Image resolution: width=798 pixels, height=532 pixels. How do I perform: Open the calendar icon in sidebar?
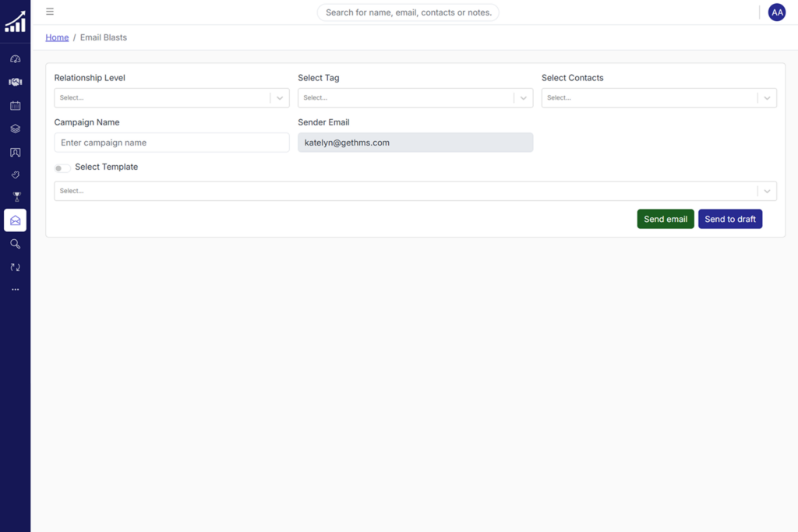pos(15,105)
